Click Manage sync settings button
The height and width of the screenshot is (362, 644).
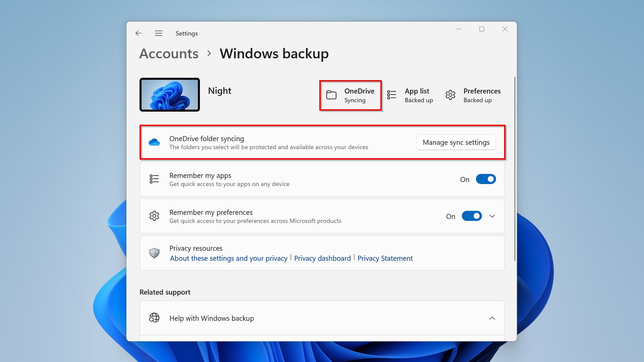coord(455,142)
